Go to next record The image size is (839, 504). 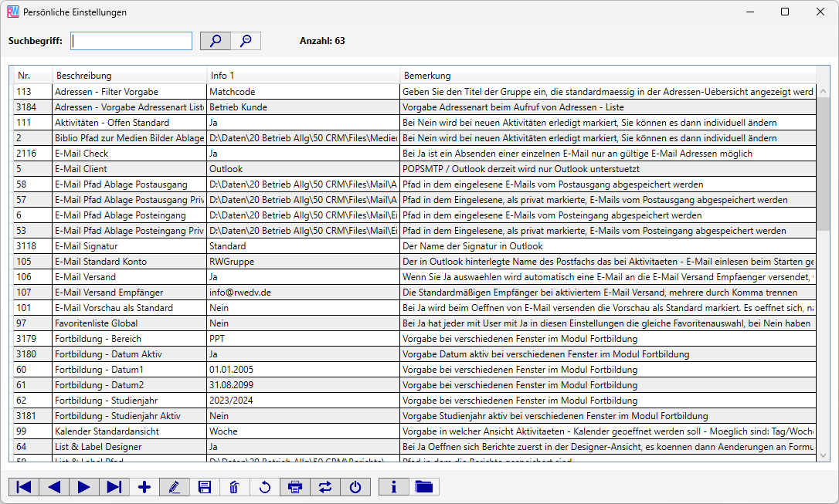click(x=84, y=487)
